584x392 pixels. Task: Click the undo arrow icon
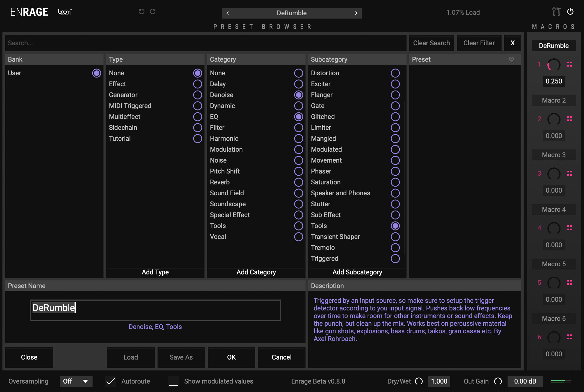point(141,12)
